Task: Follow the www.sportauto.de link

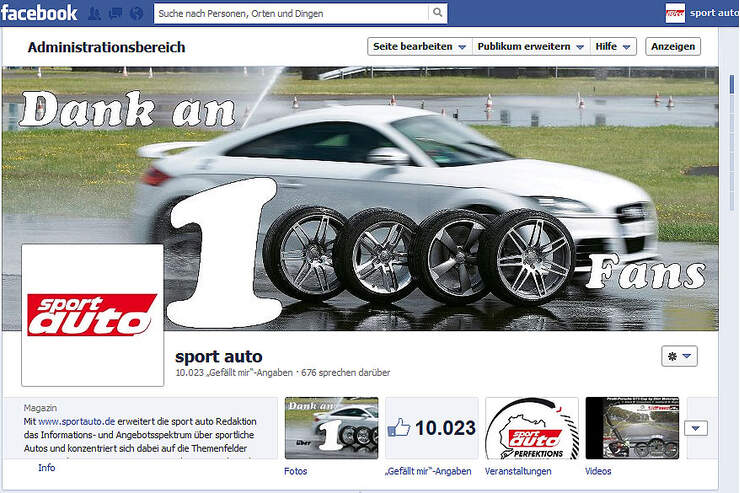Action: click(76, 421)
